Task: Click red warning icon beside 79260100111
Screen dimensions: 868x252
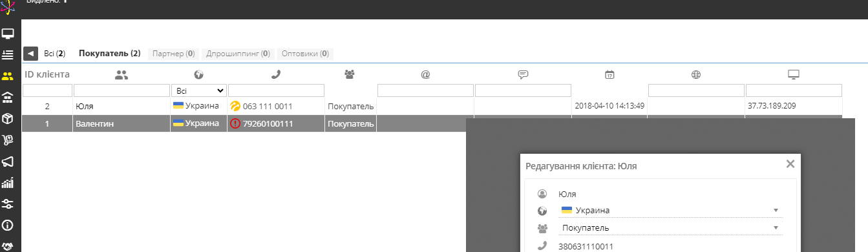Action: 235,123
